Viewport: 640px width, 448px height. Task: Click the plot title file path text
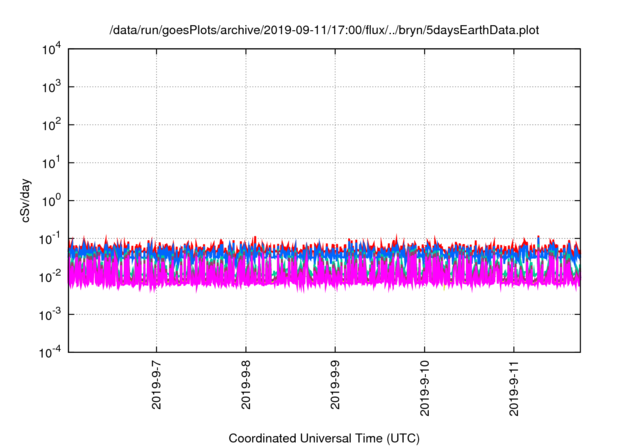pos(324,30)
